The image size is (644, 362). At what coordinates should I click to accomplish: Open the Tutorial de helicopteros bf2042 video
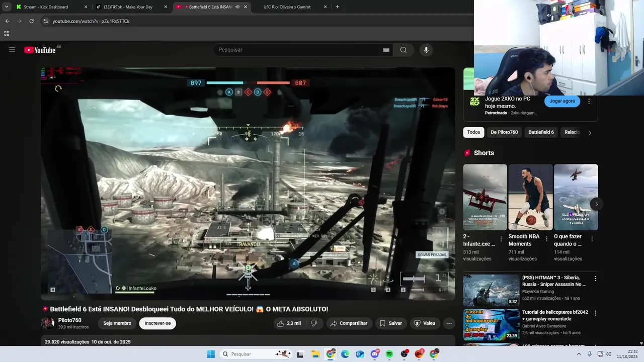pyautogui.click(x=491, y=325)
